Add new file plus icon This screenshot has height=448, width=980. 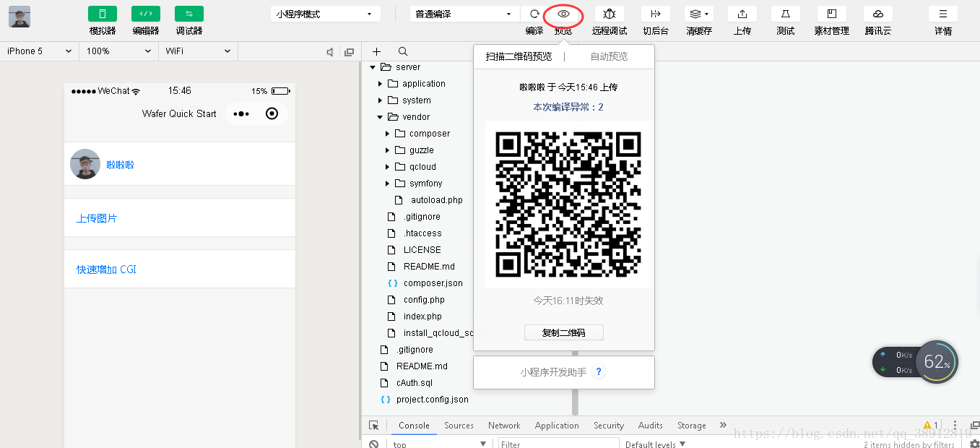point(376,51)
